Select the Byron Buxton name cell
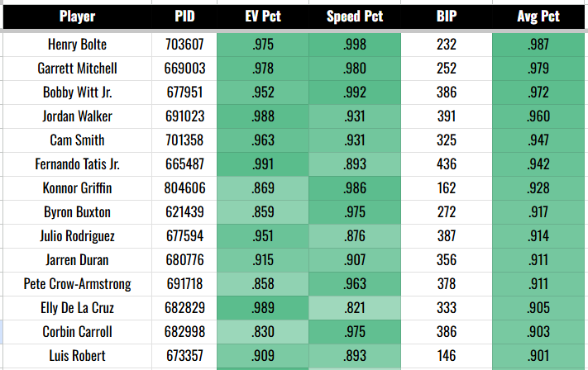 click(77, 212)
